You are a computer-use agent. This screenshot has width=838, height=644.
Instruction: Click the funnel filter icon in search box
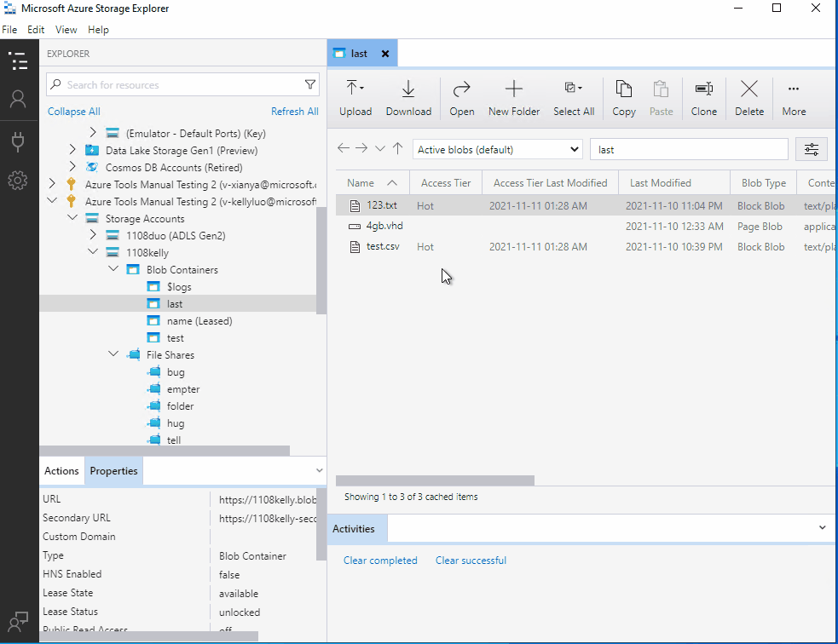(309, 84)
